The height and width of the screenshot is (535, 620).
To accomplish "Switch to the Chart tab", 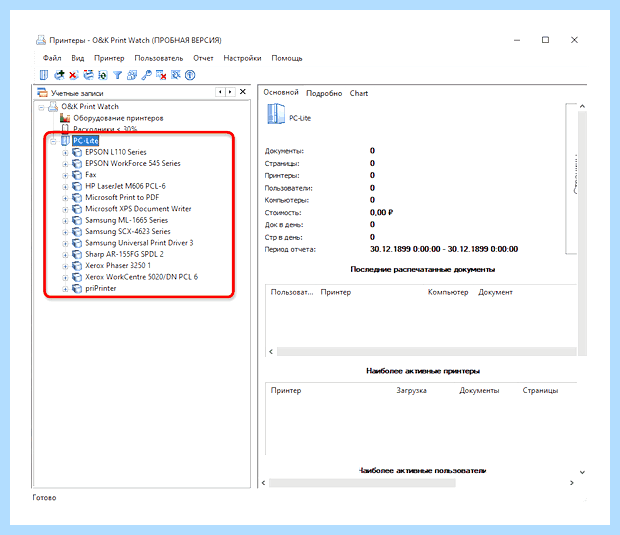I will click(359, 93).
